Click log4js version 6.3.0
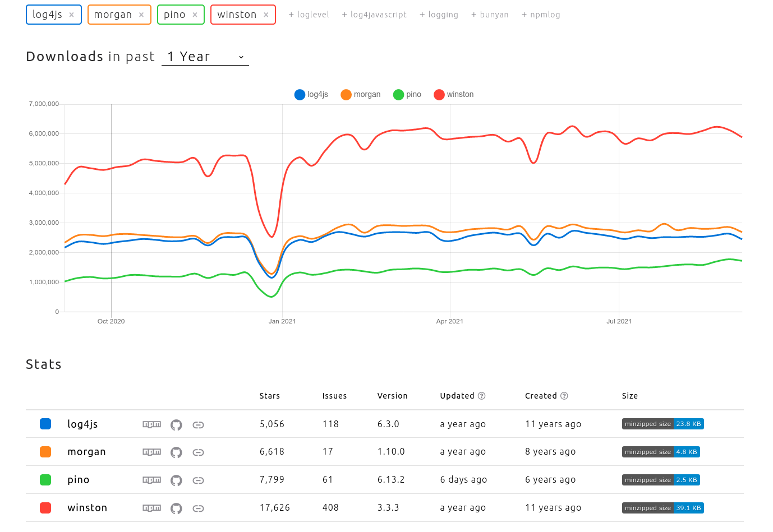 388,424
